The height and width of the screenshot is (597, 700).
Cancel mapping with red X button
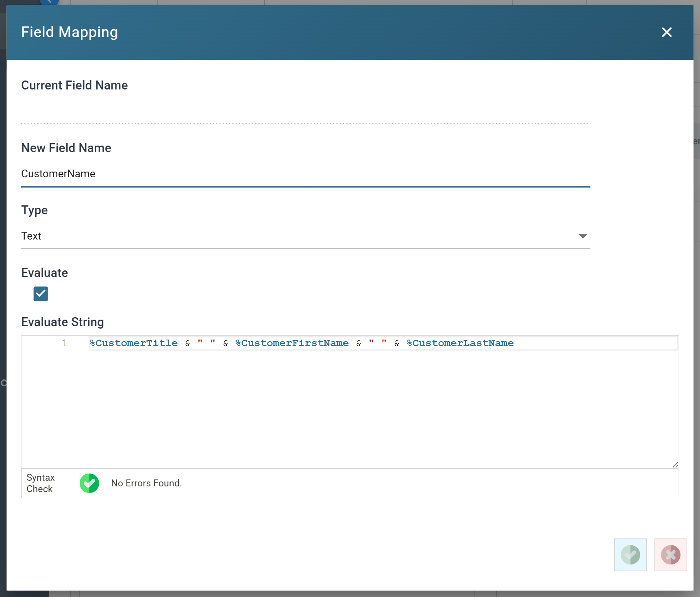pyautogui.click(x=670, y=555)
